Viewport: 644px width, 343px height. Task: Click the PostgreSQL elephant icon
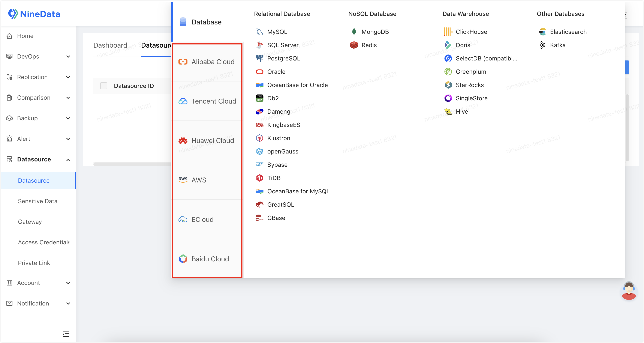point(259,58)
